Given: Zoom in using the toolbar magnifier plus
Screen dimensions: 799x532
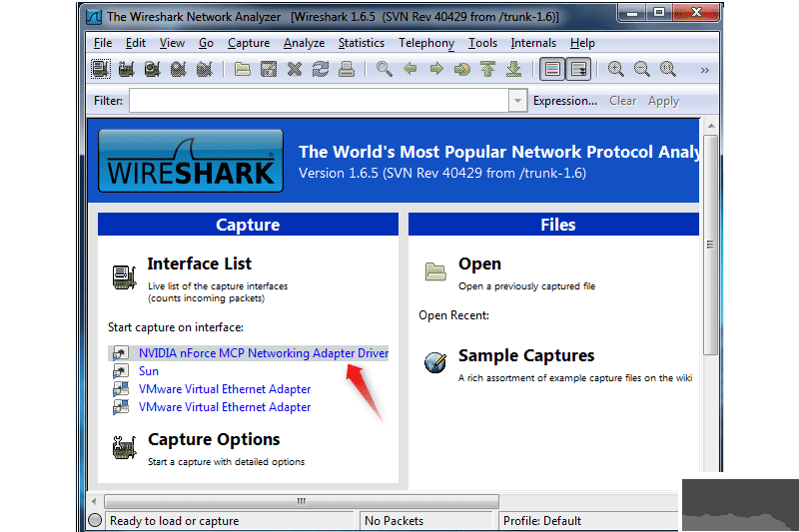Looking at the screenshot, I should [x=616, y=69].
